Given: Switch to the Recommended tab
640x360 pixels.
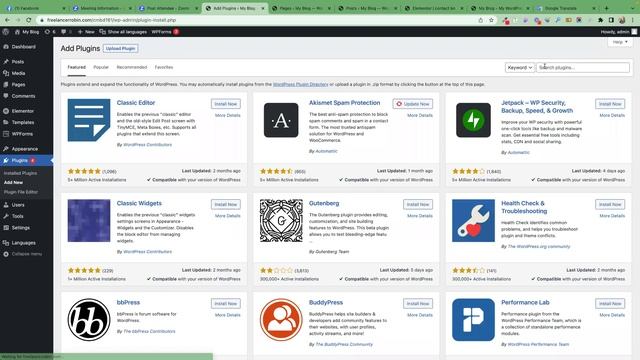Looking at the screenshot, I should pos(131,67).
